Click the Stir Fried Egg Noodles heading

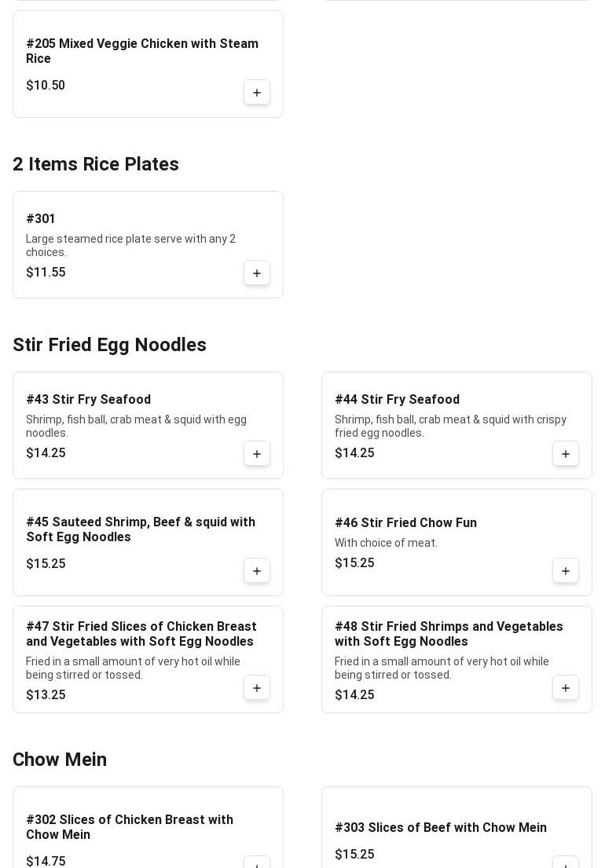tap(109, 345)
